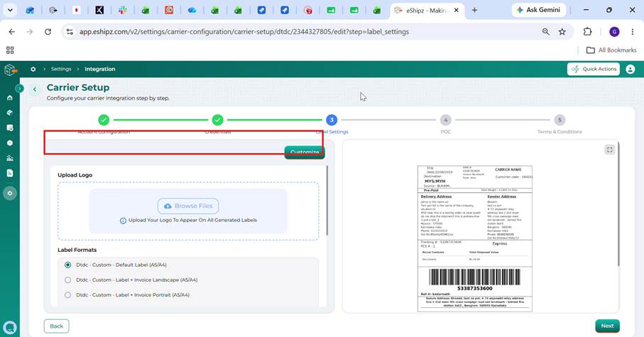This screenshot has height=337, width=644.
Task: Switch to the blue cloud browser tab
Action: pyautogui.click(x=192, y=10)
